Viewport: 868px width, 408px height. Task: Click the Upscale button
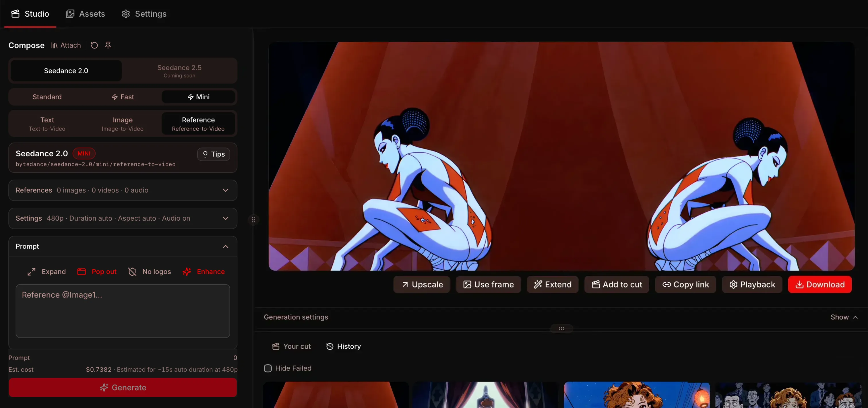[422, 285]
